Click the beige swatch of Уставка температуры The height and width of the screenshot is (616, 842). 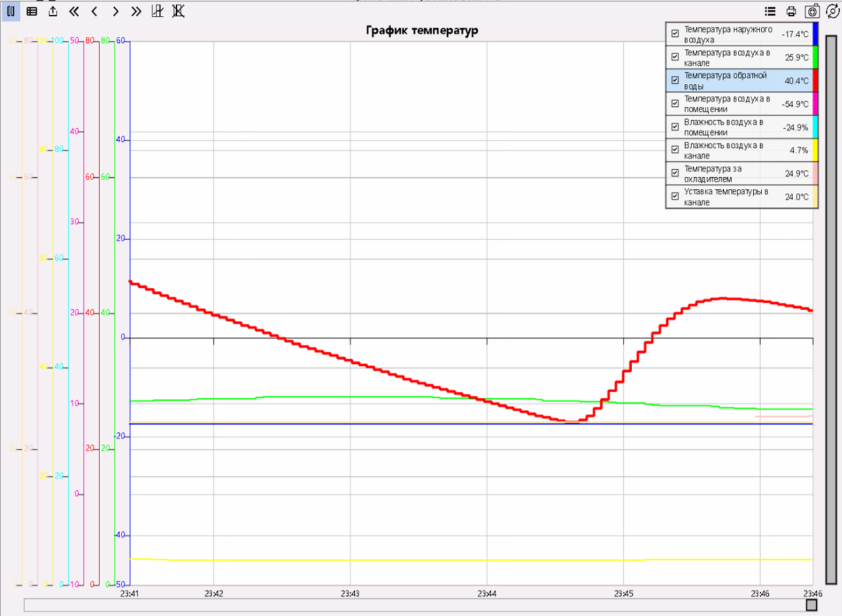point(814,197)
